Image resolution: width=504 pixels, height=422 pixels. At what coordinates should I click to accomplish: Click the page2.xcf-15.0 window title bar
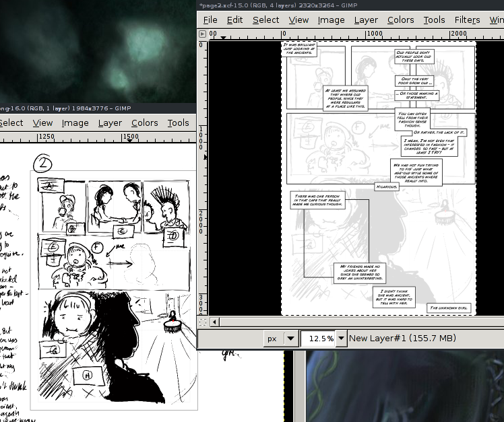click(x=350, y=5)
